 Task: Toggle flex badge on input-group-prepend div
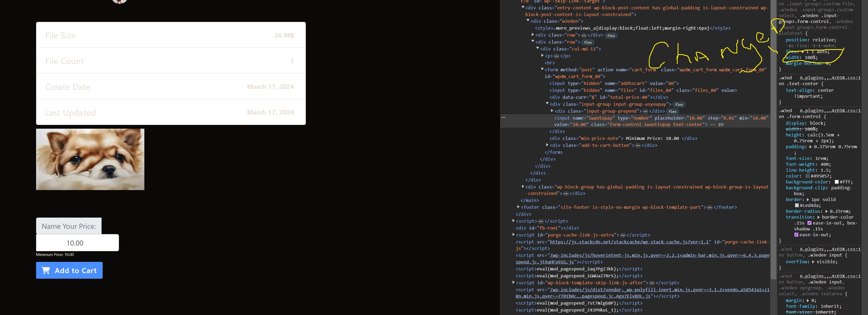click(673, 111)
